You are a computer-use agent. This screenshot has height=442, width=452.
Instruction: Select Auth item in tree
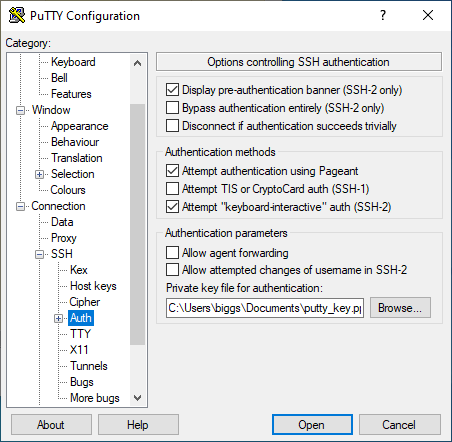[81, 318]
